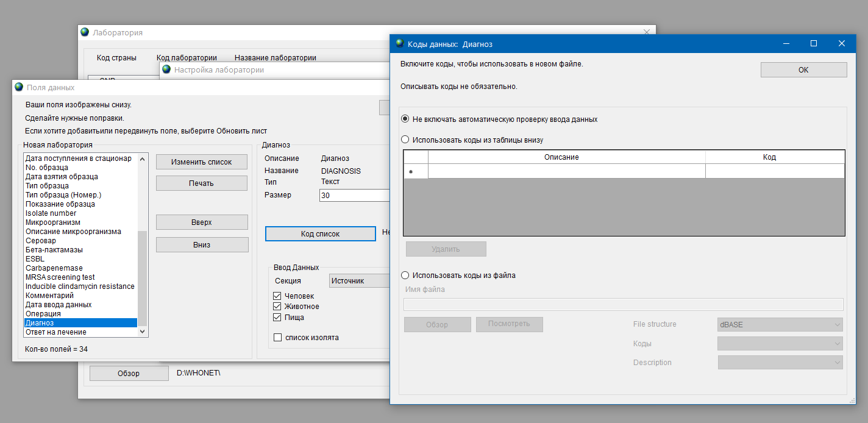Select 'Комментарий' in field list

(81, 296)
